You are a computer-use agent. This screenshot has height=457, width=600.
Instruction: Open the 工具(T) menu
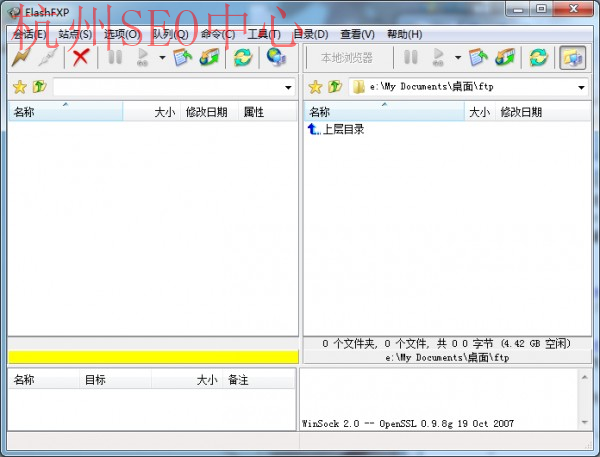(264, 34)
